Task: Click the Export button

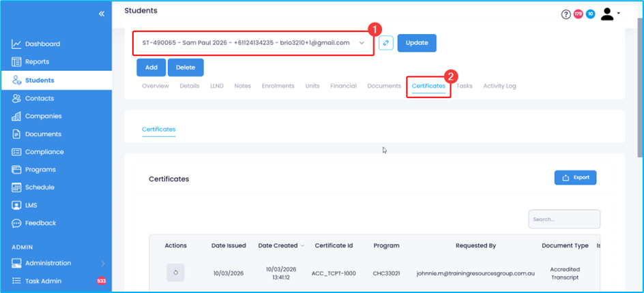Action: pos(575,177)
